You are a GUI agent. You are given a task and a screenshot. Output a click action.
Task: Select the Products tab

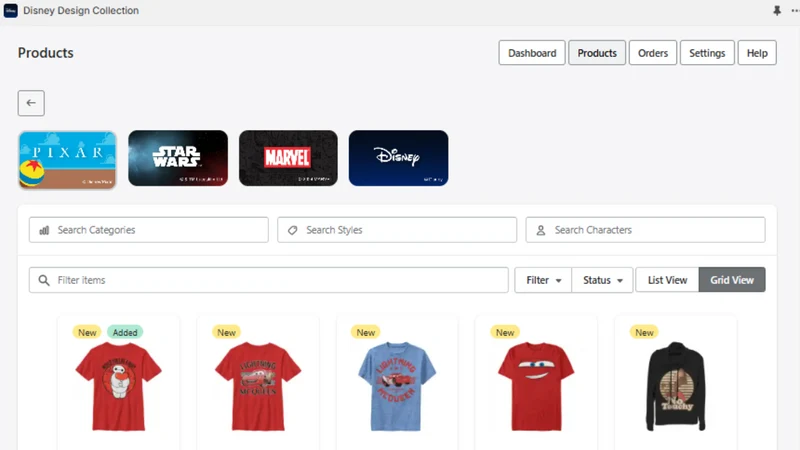pos(597,53)
